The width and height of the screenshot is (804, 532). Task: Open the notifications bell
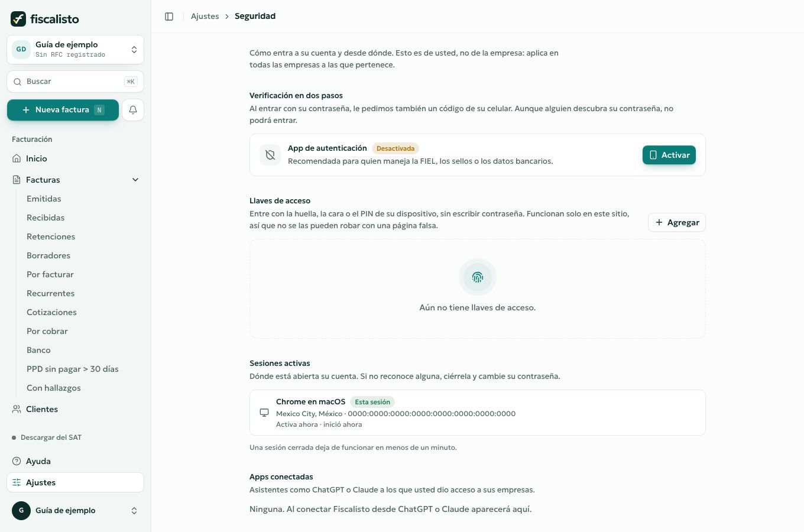pyautogui.click(x=133, y=110)
